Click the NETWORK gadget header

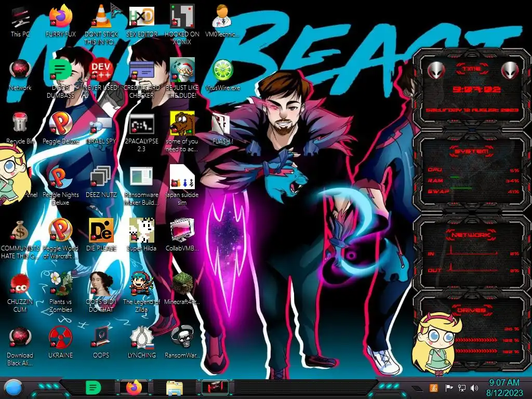pyautogui.click(x=471, y=235)
